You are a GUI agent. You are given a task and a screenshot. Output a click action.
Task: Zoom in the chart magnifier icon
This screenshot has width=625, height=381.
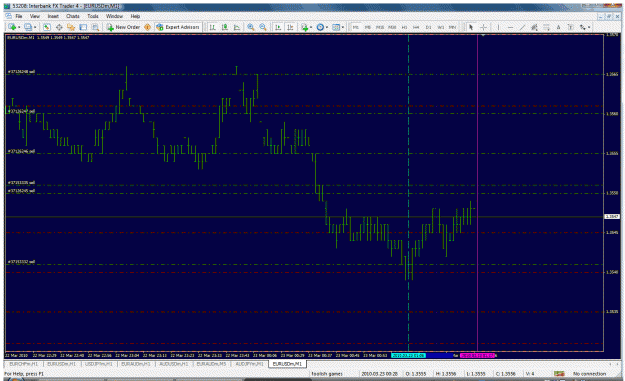[x=251, y=27]
